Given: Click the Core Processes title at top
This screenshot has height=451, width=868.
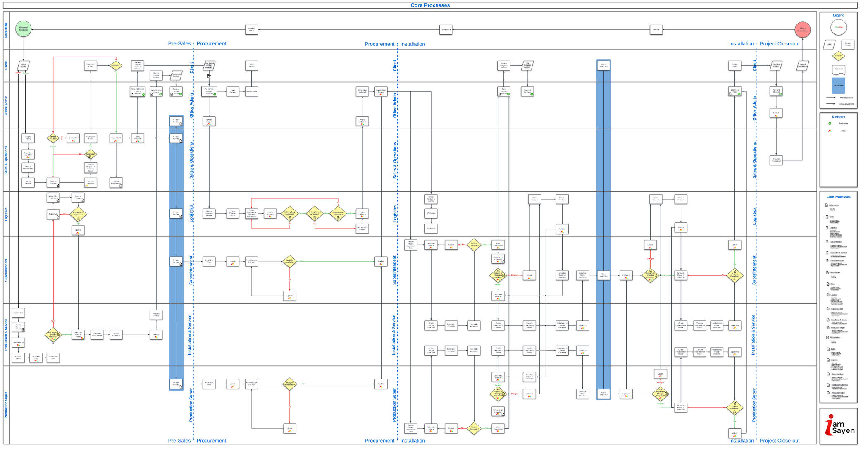Looking at the screenshot, I should [430, 5].
